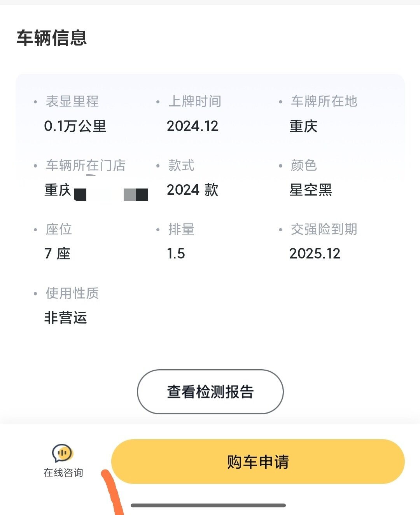
Task: Tap the 7 座 seat count value
Action: tap(57, 254)
